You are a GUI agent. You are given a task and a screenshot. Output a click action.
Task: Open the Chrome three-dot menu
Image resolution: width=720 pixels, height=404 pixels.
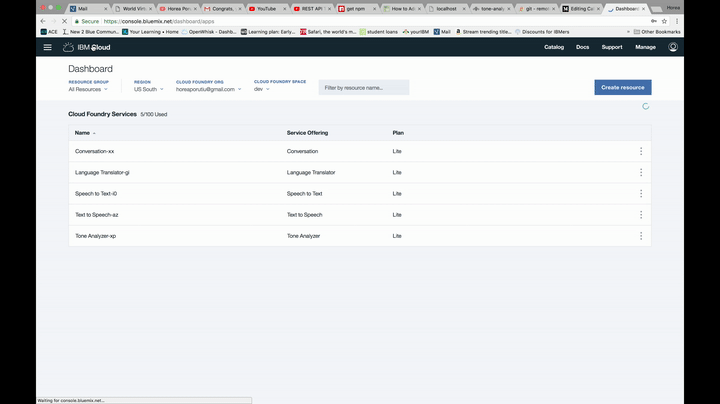pyautogui.click(x=677, y=21)
